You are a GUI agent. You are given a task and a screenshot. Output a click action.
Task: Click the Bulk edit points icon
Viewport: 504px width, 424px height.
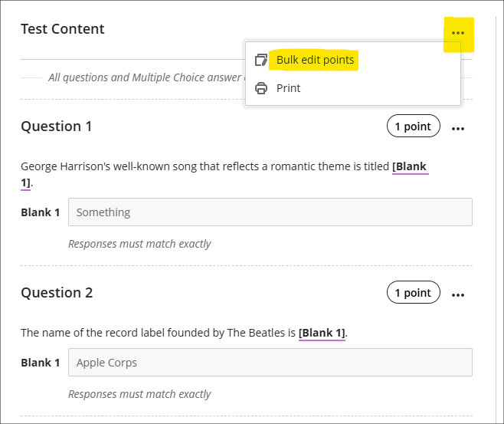[x=261, y=60]
